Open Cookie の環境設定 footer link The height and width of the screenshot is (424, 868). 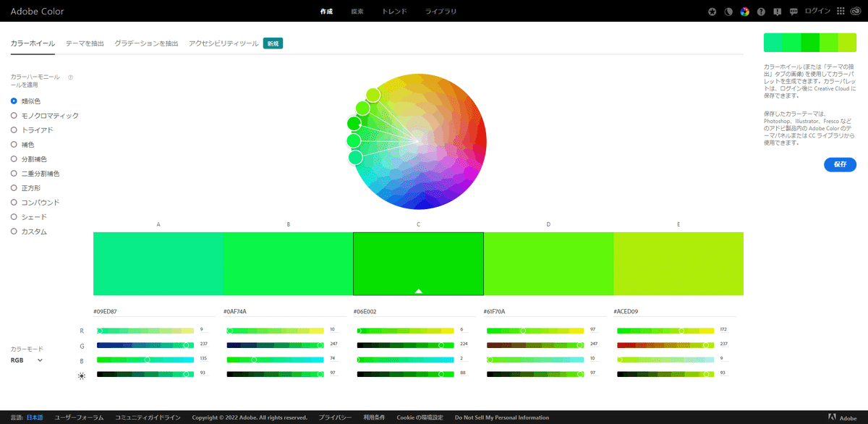click(x=420, y=417)
